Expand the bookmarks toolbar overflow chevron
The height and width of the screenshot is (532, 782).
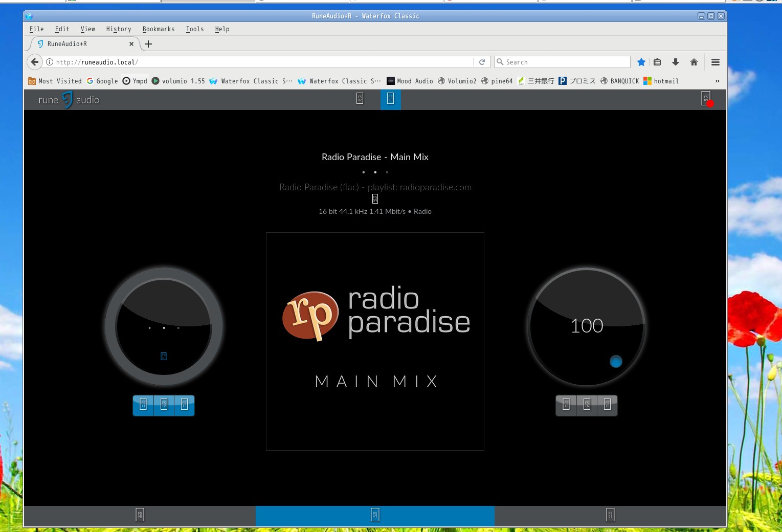point(717,81)
